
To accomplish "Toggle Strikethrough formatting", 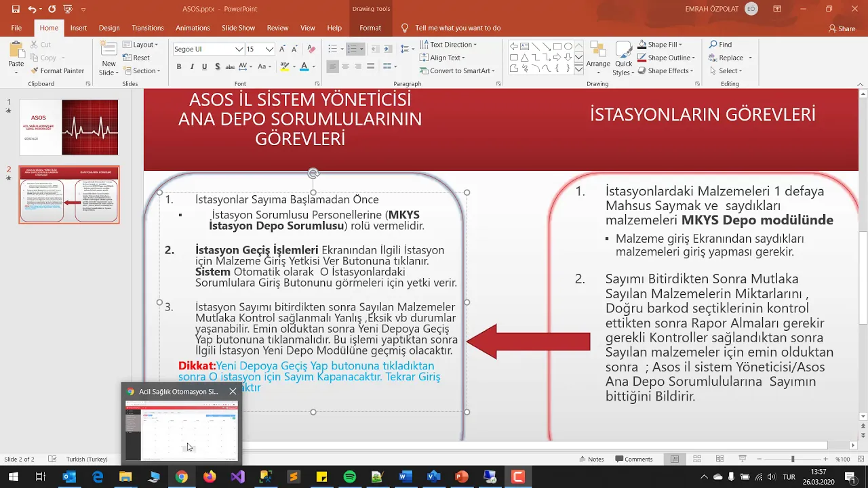I will [x=230, y=66].
